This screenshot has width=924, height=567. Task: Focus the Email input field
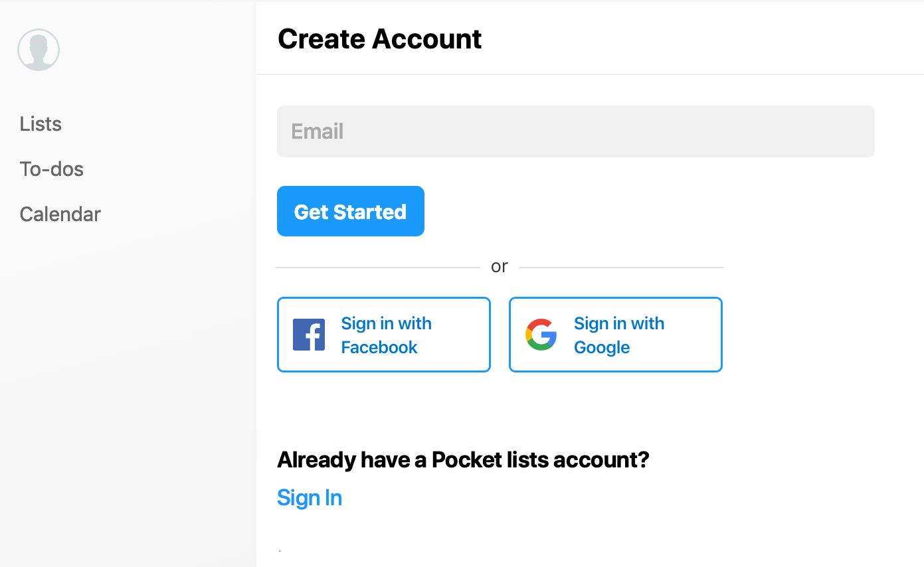click(x=576, y=131)
